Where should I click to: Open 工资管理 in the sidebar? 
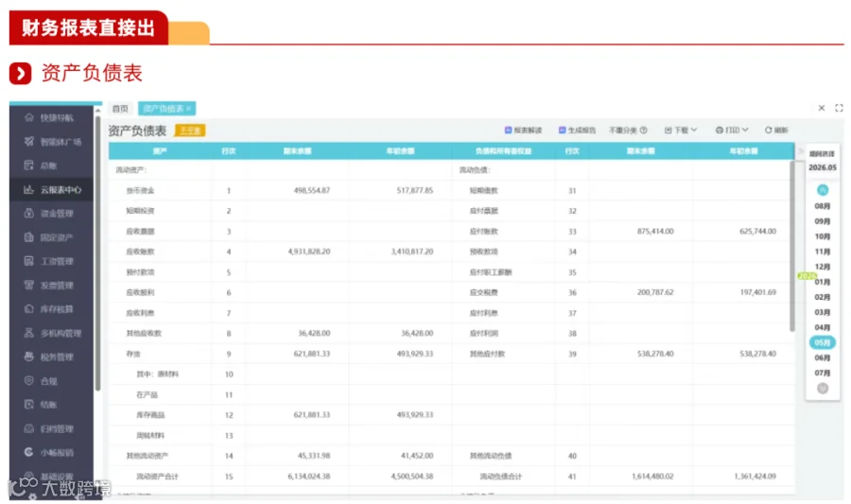pos(50,261)
